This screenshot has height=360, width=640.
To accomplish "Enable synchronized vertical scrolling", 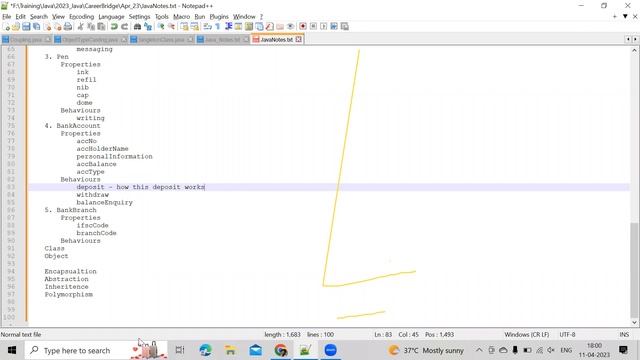I will (x=184, y=27).
